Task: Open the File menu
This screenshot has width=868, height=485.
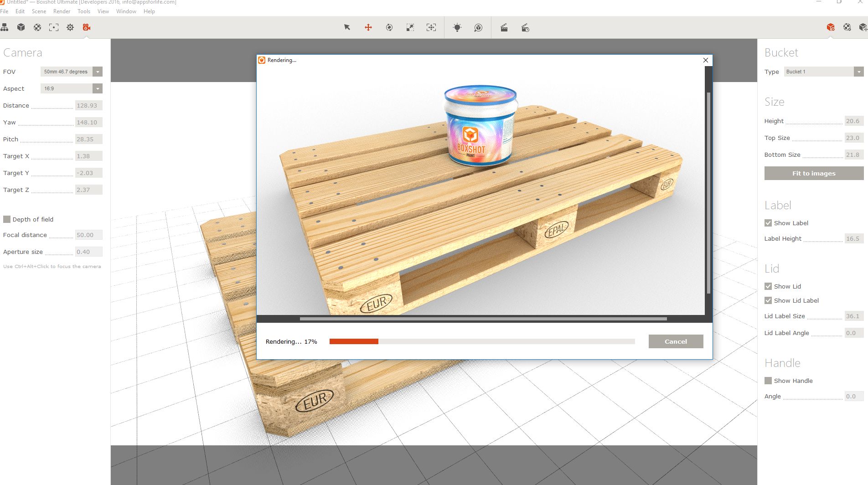Action: 4,11
